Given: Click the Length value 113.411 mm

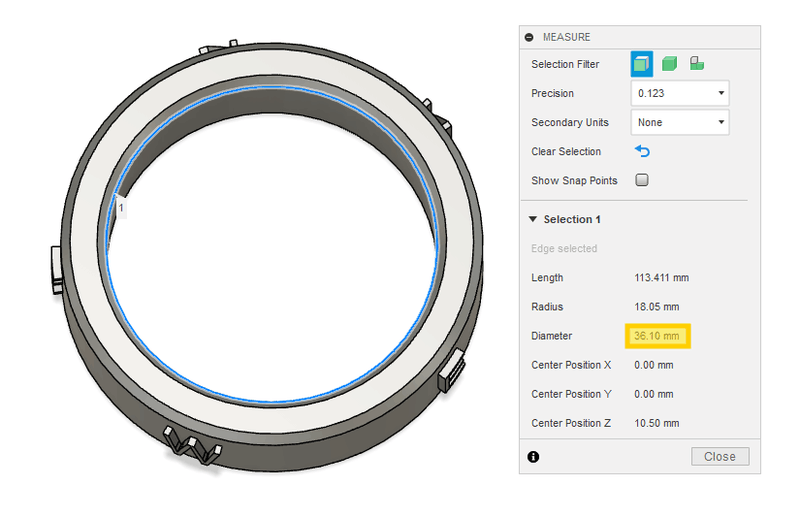Looking at the screenshot, I should (x=661, y=278).
